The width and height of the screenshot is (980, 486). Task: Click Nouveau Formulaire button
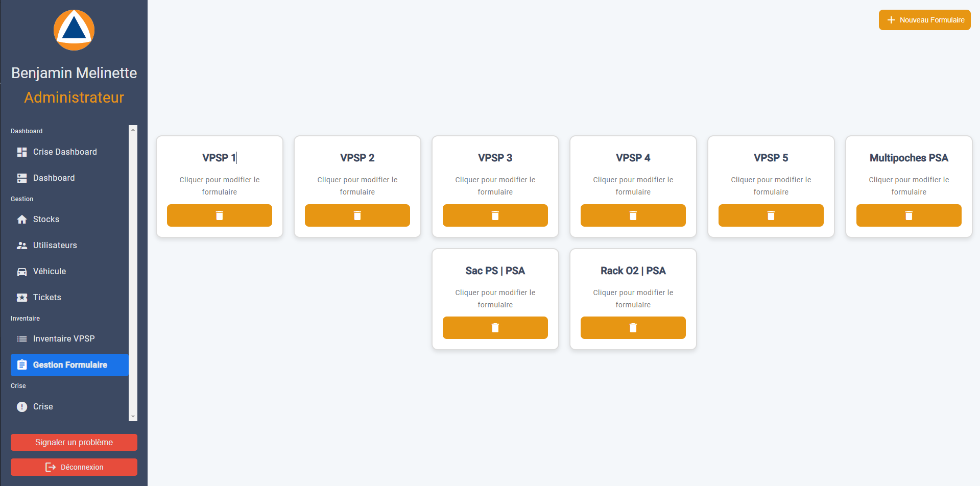click(x=924, y=20)
